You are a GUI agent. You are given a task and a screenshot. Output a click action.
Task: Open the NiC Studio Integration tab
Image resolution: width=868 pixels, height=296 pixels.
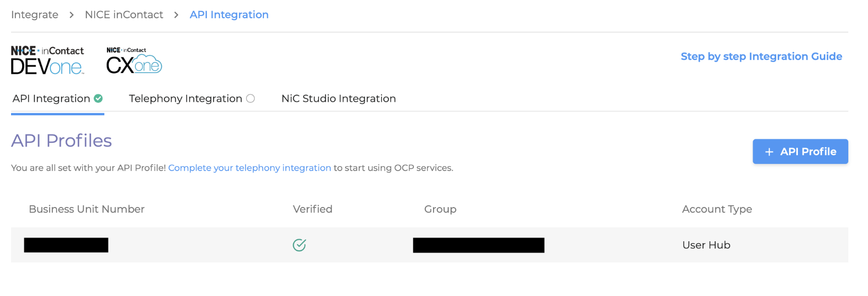(338, 99)
